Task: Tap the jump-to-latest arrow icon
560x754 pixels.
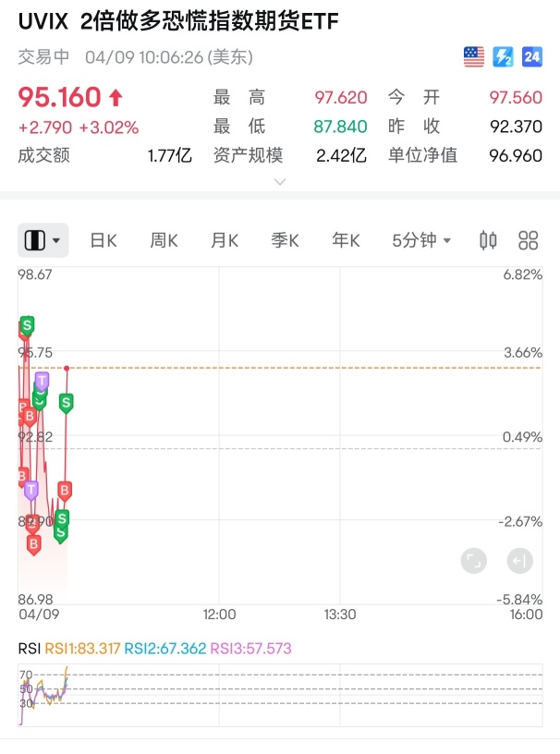Action: click(519, 560)
